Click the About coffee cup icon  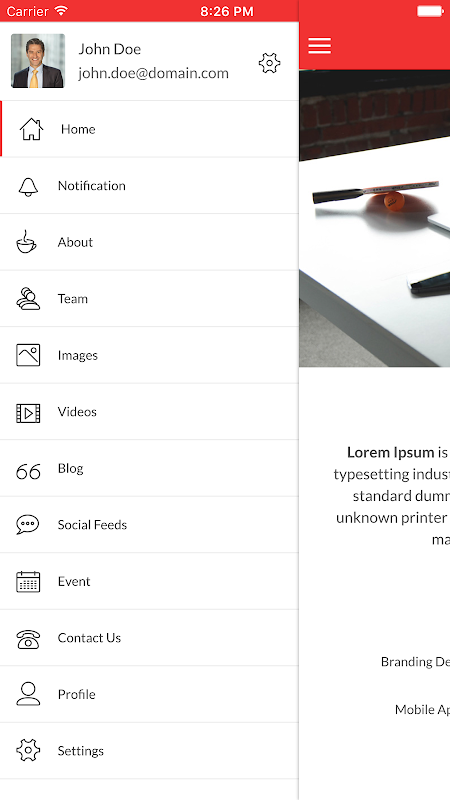pos(26,242)
